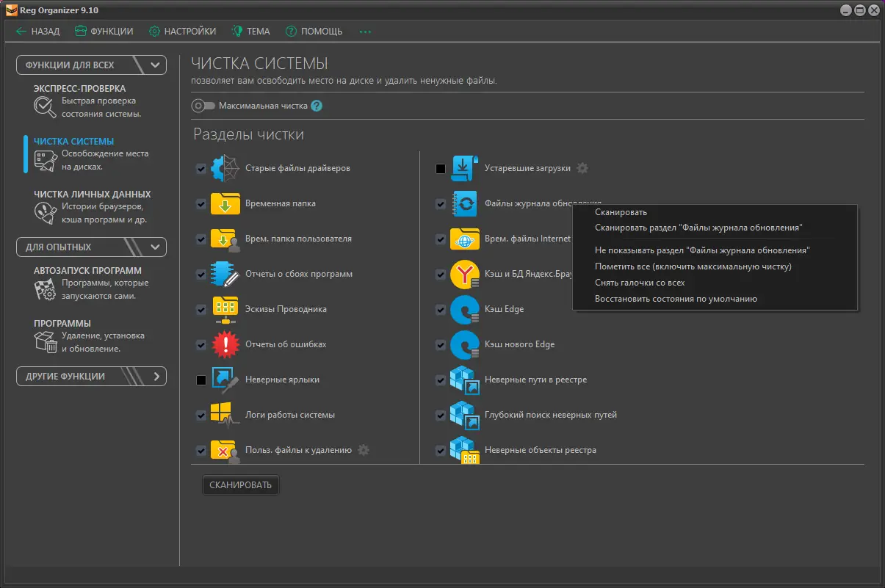
Task: Select 'Снять галочки со всех' menu entry
Action: (x=639, y=283)
